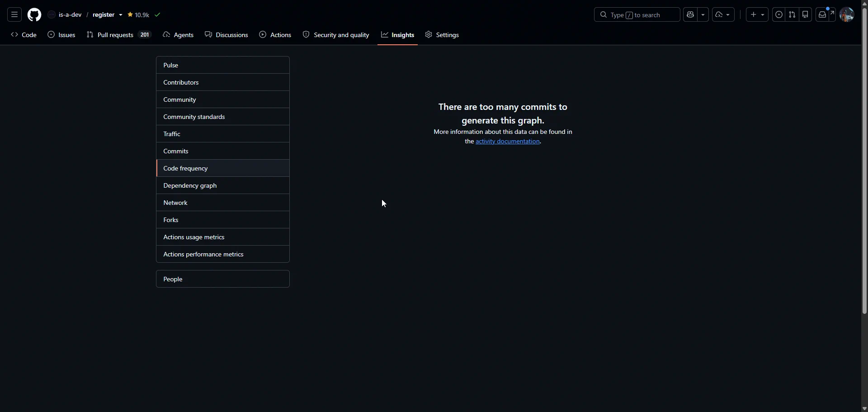The width and height of the screenshot is (868, 412).
Task: Open the register repository switcher dropdown
Action: coord(121,15)
